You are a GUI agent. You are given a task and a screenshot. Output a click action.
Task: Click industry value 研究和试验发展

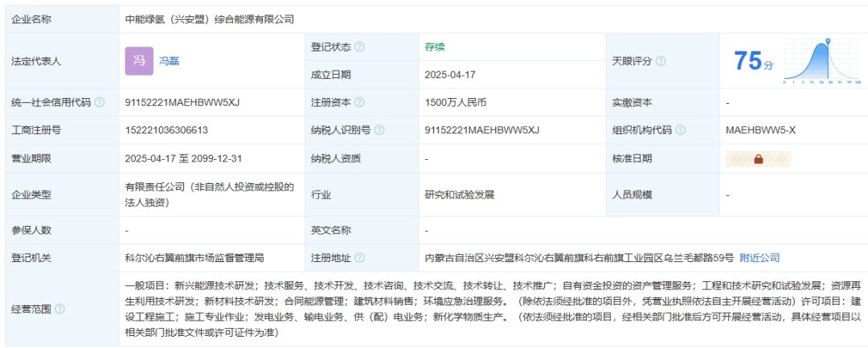tap(460, 194)
